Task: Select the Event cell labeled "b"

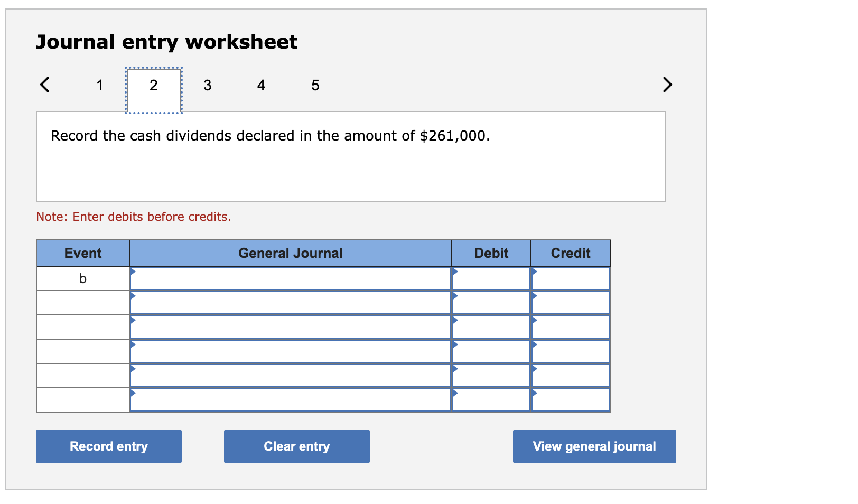Action: pyautogui.click(x=83, y=278)
